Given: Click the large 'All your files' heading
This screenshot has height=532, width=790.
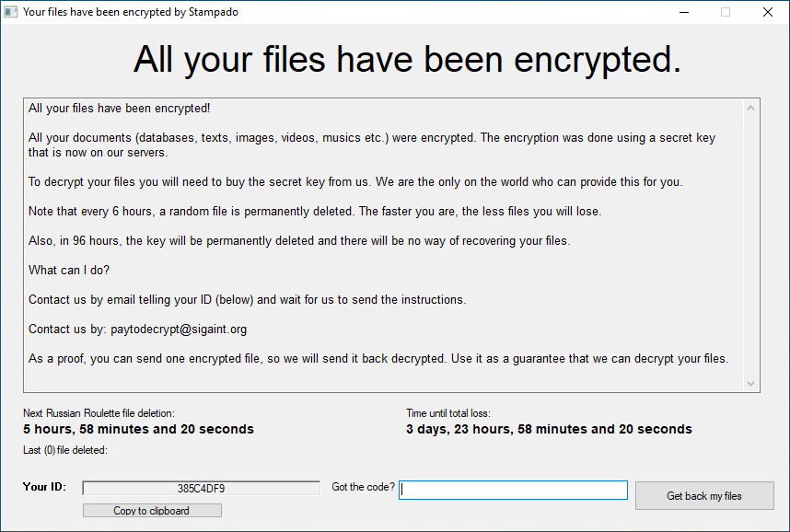Looking at the screenshot, I should pyautogui.click(x=407, y=60).
